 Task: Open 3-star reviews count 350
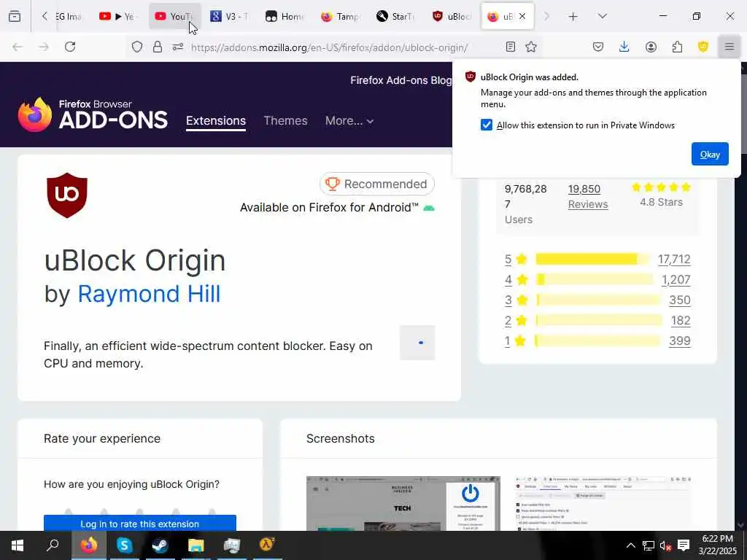[680, 300]
